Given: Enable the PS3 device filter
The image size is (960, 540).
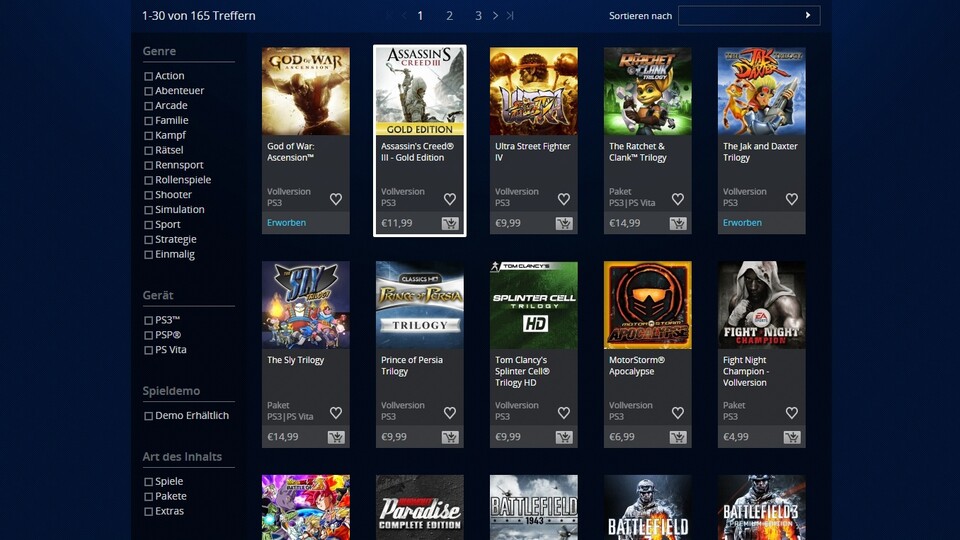Looking at the screenshot, I should [148, 320].
